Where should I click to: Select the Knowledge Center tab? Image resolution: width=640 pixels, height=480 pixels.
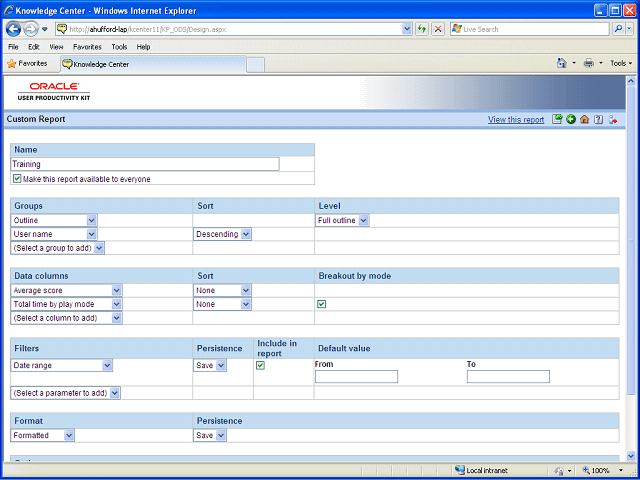click(x=153, y=64)
